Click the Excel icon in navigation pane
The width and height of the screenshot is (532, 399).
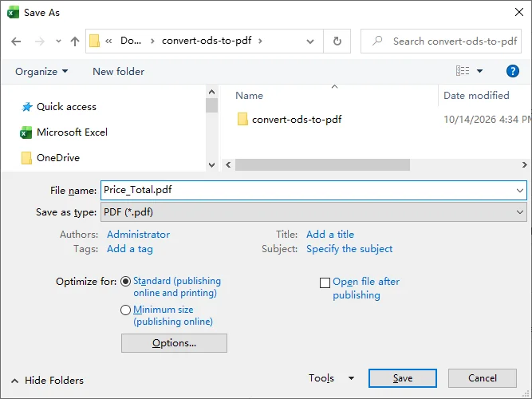tap(26, 132)
